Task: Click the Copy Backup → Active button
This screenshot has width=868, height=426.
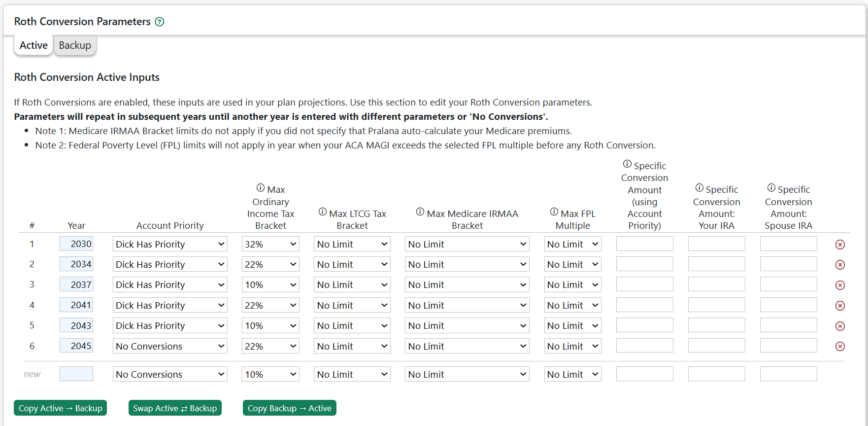Action: tap(290, 408)
